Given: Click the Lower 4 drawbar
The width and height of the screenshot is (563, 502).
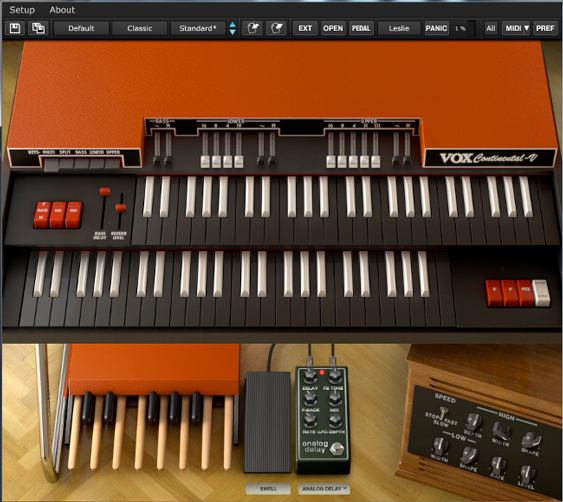Looking at the screenshot, I should point(227,162).
